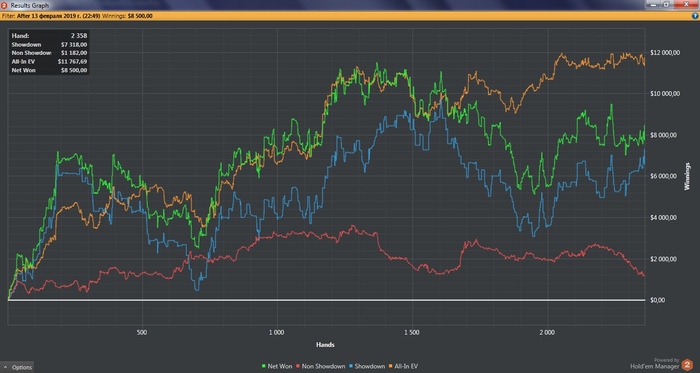The height and width of the screenshot is (373, 700).
Task: Maximize the Results Graph window
Action: click(x=666, y=4)
